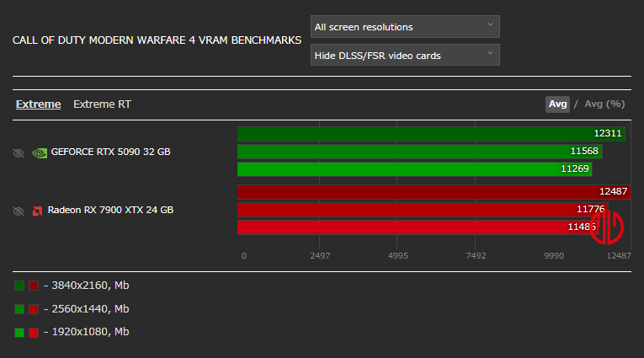This screenshot has width=644, height=358.
Task: Click the Radeon bar showing 11776
Action: 423,210
